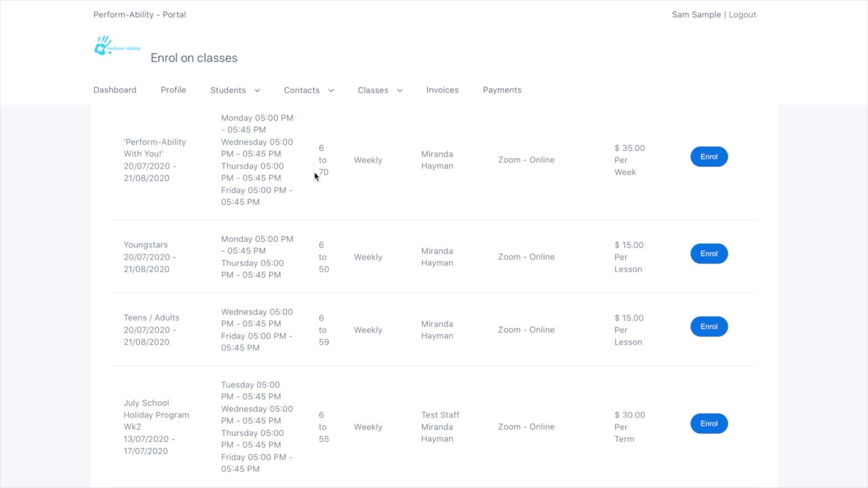The height and width of the screenshot is (488, 868).
Task: Click the Logout link
Action: click(x=742, y=14)
